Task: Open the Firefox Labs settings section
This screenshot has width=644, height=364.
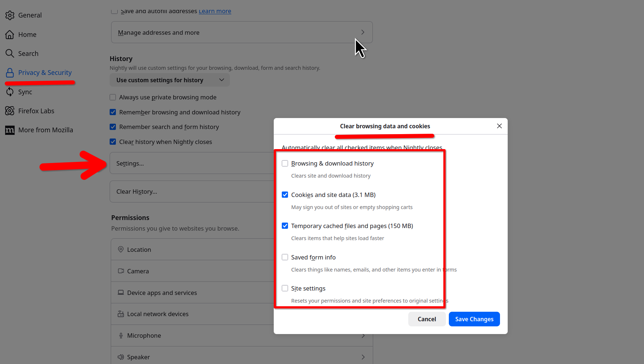Action: (x=36, y=111)
